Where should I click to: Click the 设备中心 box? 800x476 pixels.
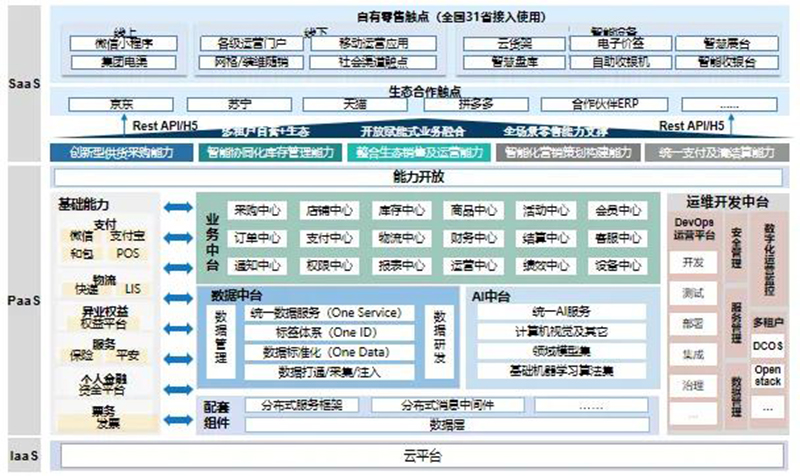click(x=618, y=266)
